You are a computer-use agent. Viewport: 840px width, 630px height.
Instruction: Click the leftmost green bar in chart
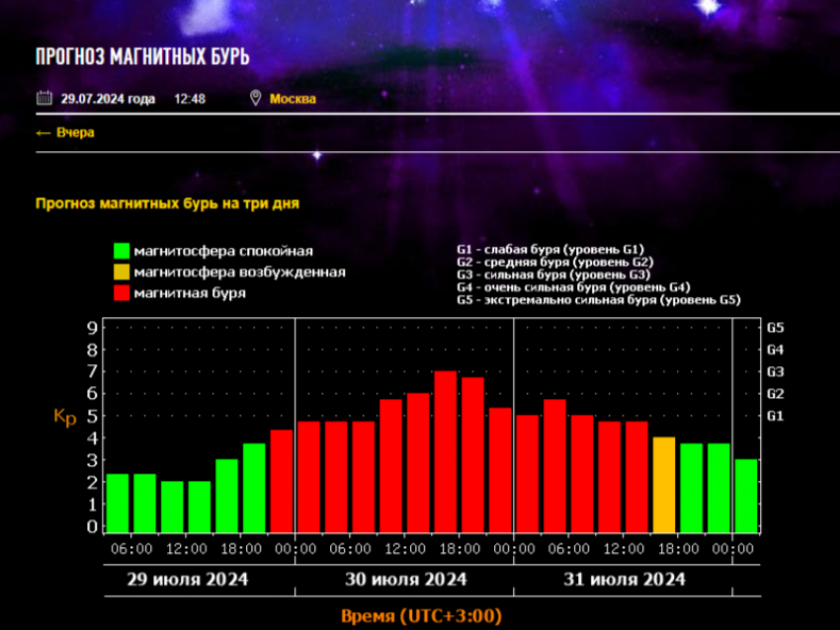[x=118, y=504]
